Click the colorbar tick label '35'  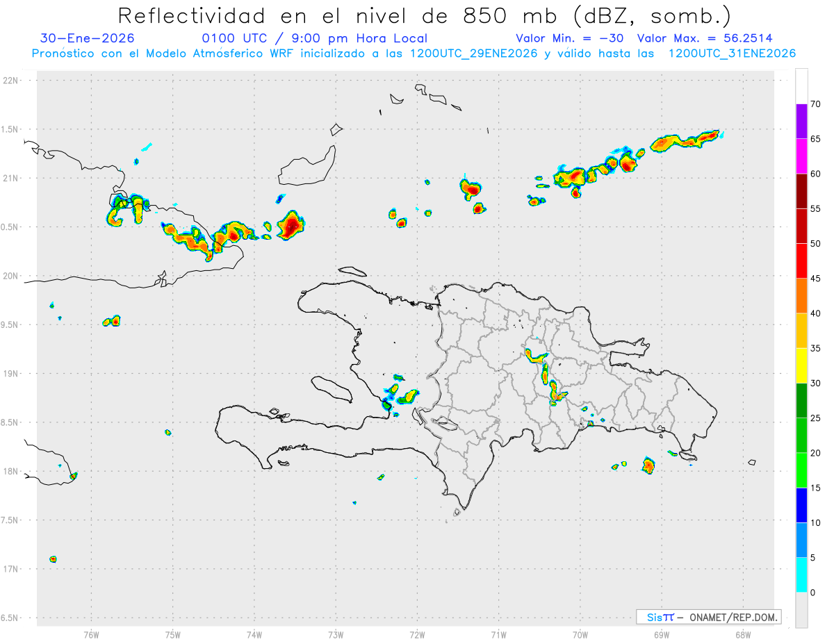point(815,348)
